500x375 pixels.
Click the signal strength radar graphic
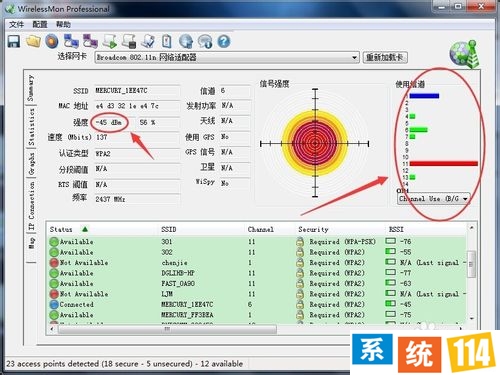(x=315, y=143)
